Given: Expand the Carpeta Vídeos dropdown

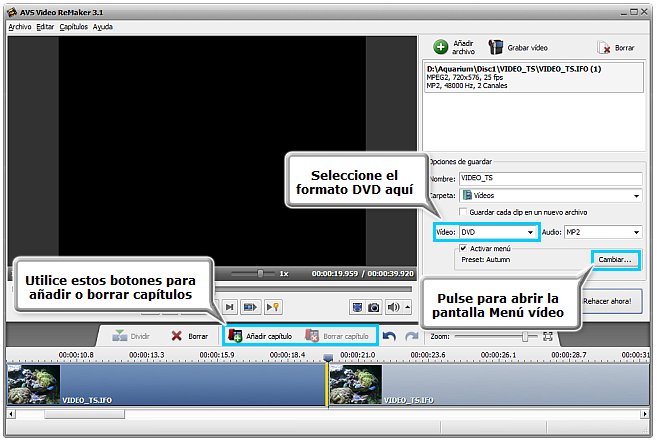Looking at the screenshot, I should click(636, 196).
